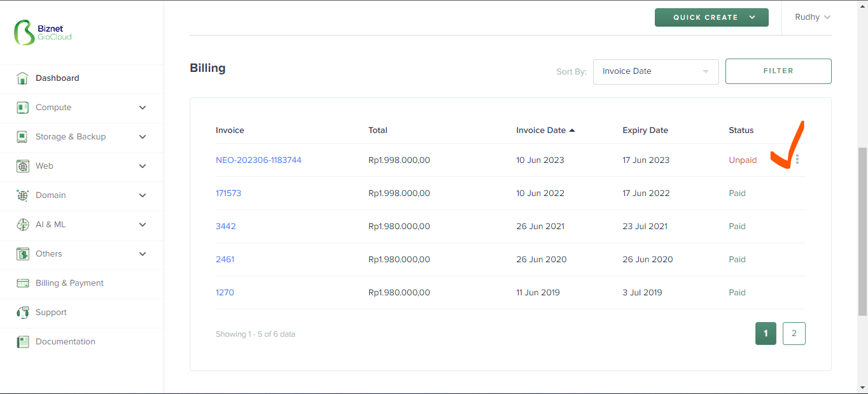The width and height of the screenshot is (868, 394).
Task: Click invoice date 26 Jun 2021
Action: coord(540,226)
